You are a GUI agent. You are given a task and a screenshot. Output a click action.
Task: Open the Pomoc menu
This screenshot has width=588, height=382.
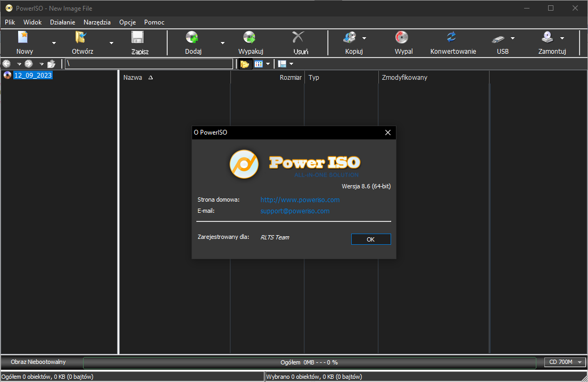point(154,22)
